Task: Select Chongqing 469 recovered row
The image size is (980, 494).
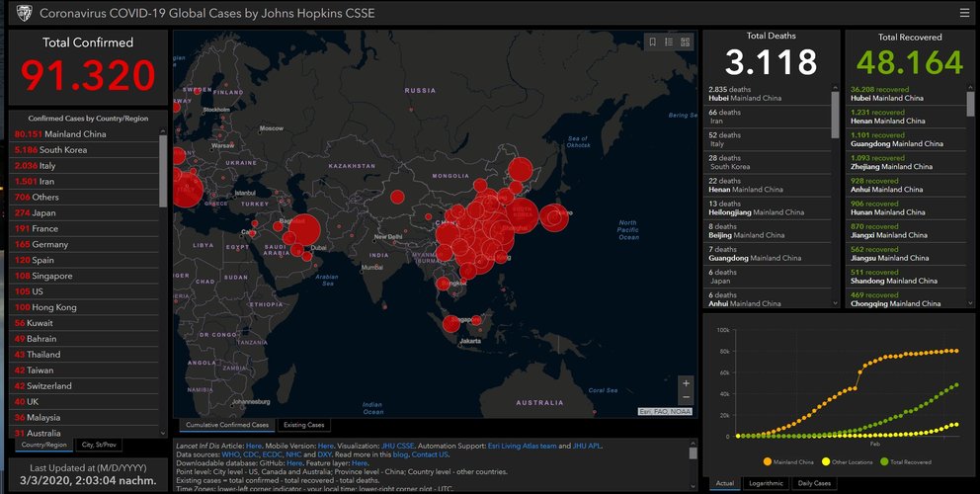Action: point(906,299)
